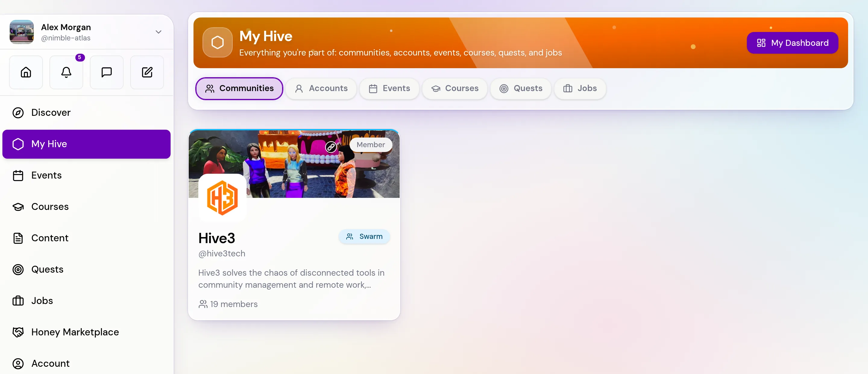The height and width of the screenshot is (374, 868).
Task: Select the Communities tab
Action: click(239, 88)
